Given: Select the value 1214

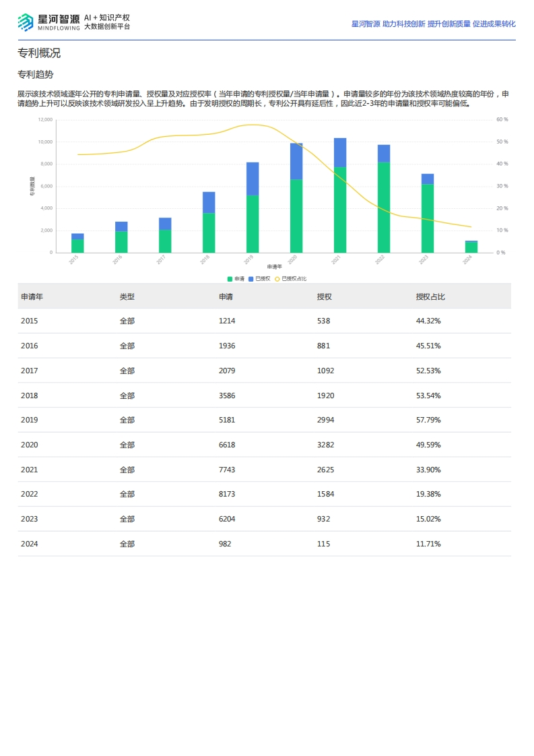Looking at the screenshot, I should [227, 321].
